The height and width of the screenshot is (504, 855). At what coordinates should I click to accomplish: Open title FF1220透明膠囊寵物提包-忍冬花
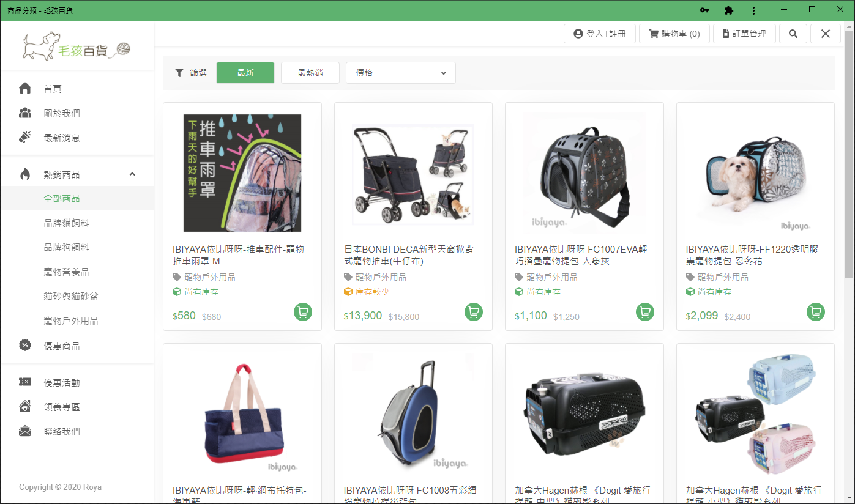point(752,255)
